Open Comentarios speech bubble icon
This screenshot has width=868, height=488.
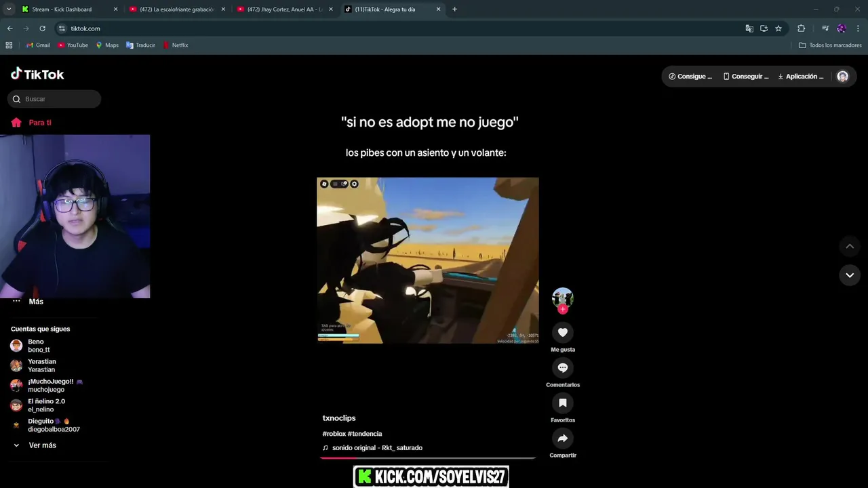pyautogui.click(x=562, y=367)
